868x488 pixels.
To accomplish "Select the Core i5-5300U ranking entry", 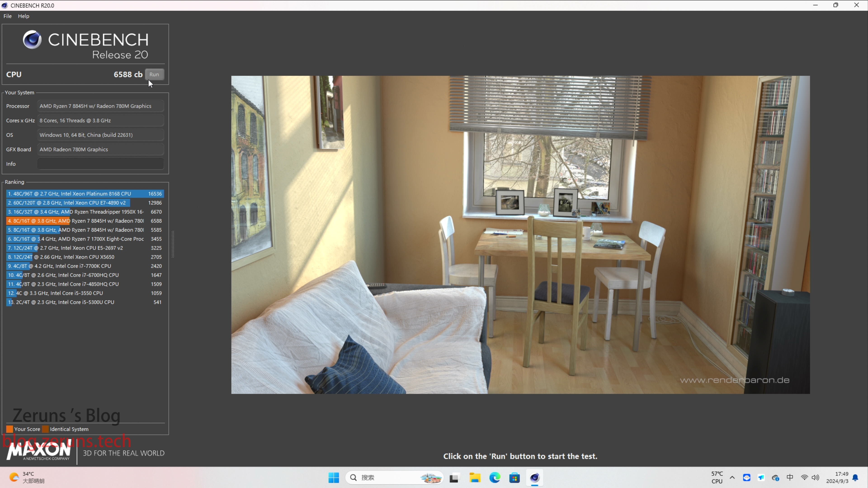I will click(85, 302).
